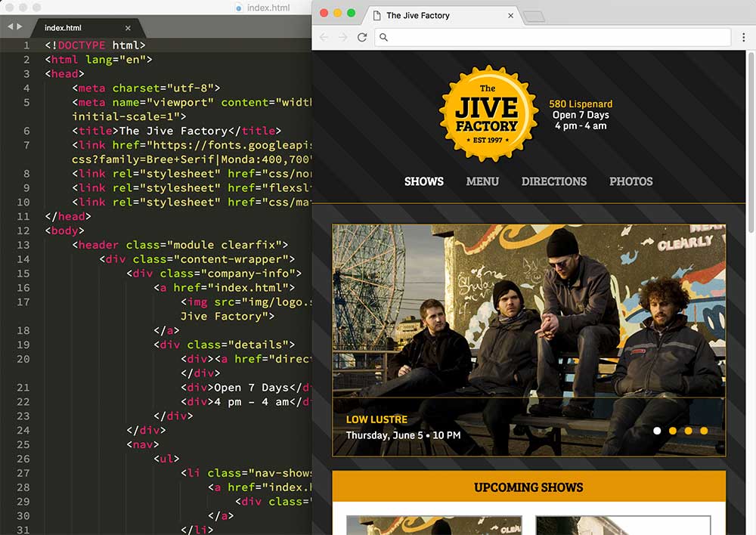Open the Chrome three-dot menu
Viewport: 756px width, 535px height.
click(x=743, y=37)
